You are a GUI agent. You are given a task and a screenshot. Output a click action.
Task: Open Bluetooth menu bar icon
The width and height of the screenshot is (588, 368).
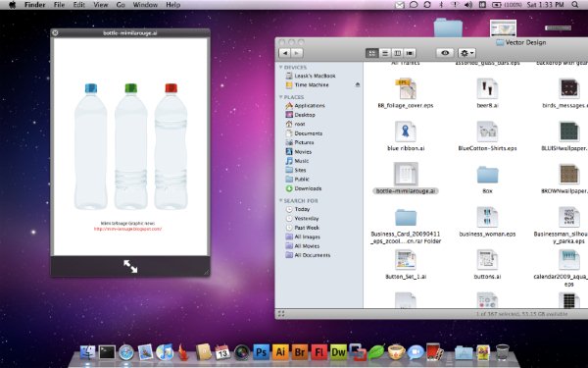coord(441,5)
